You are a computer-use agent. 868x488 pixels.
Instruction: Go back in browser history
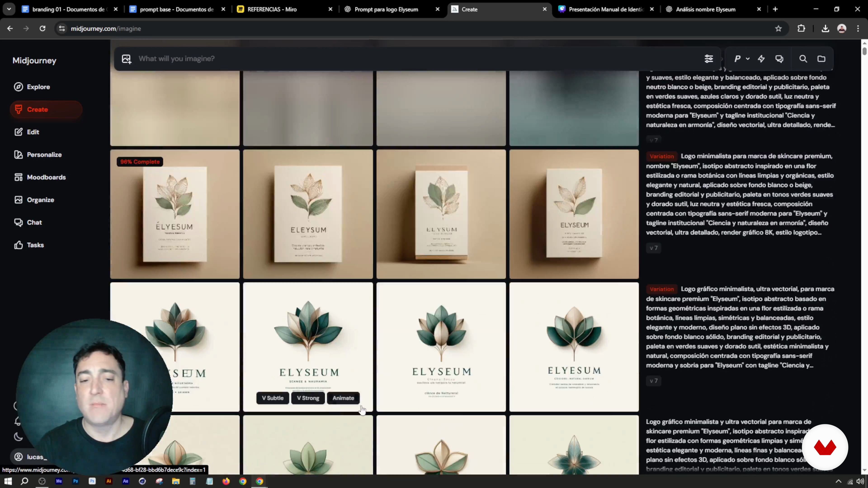coord(10,29)
